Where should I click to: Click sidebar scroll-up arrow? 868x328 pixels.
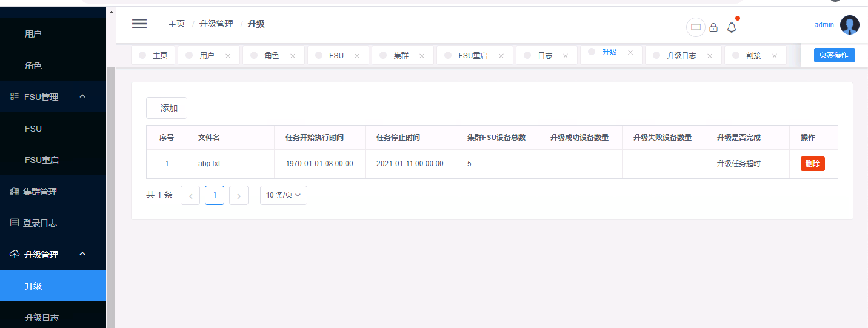[111, 12]
